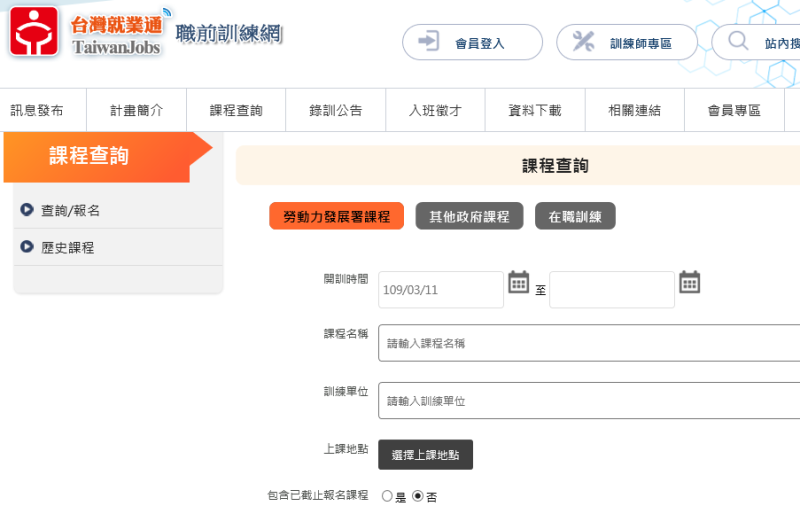Screen dimensions: 800x506
Task: Open the 錄訓公告 menu
Action: (336, 110)
